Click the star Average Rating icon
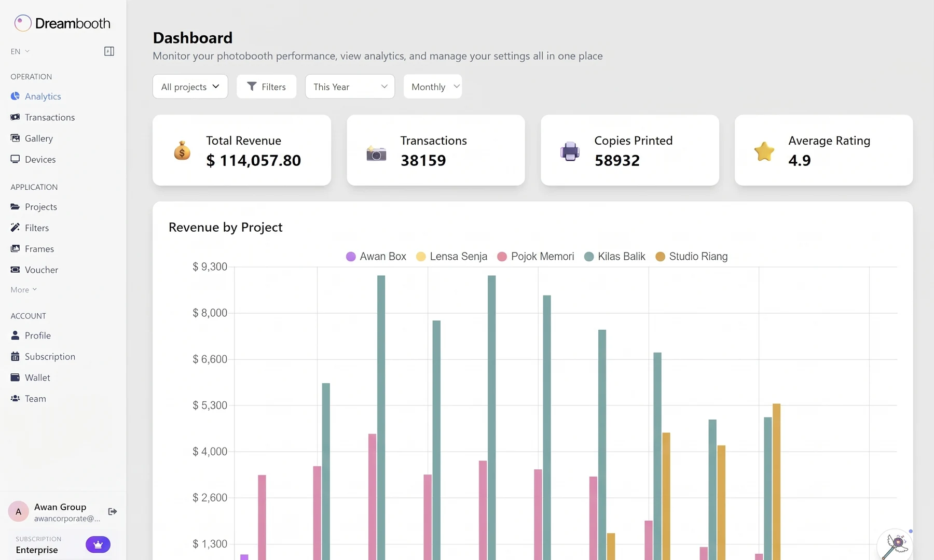The height and width of the screenshot is (560, 934). coord(764,151)
